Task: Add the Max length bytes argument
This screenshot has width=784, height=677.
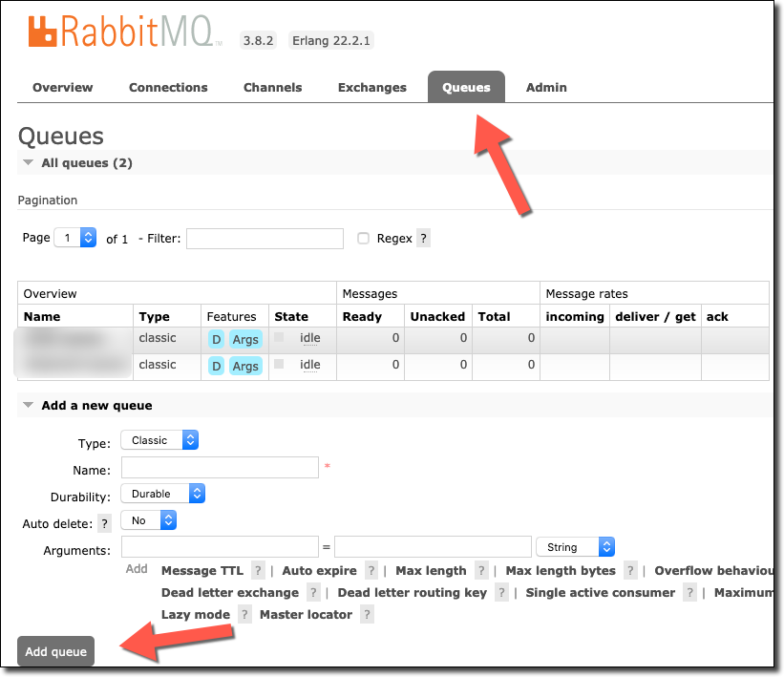Action: (561, 570)
